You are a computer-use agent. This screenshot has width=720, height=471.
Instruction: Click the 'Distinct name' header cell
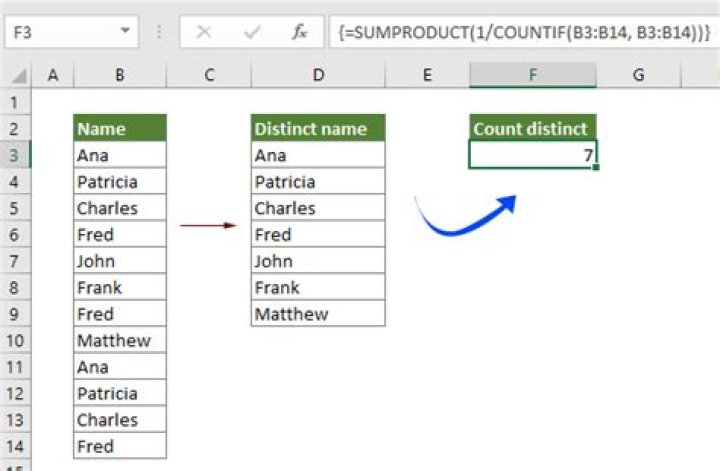pyautogui.click(x=318, y=129)
